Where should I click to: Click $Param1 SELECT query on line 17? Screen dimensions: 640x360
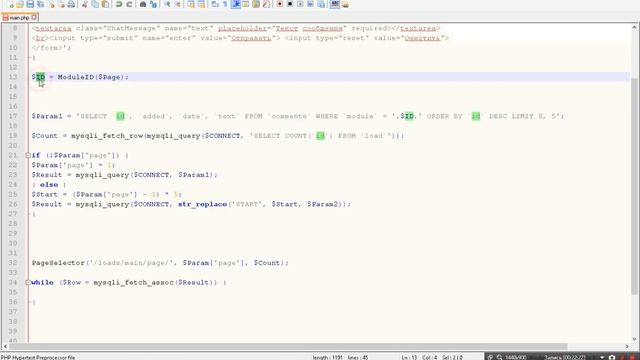(x=298, y=116)
